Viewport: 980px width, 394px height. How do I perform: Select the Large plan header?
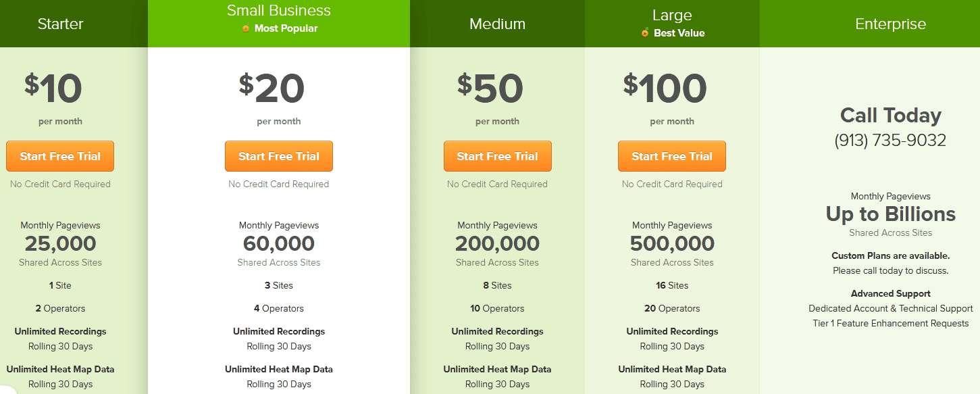click(672, 15)
